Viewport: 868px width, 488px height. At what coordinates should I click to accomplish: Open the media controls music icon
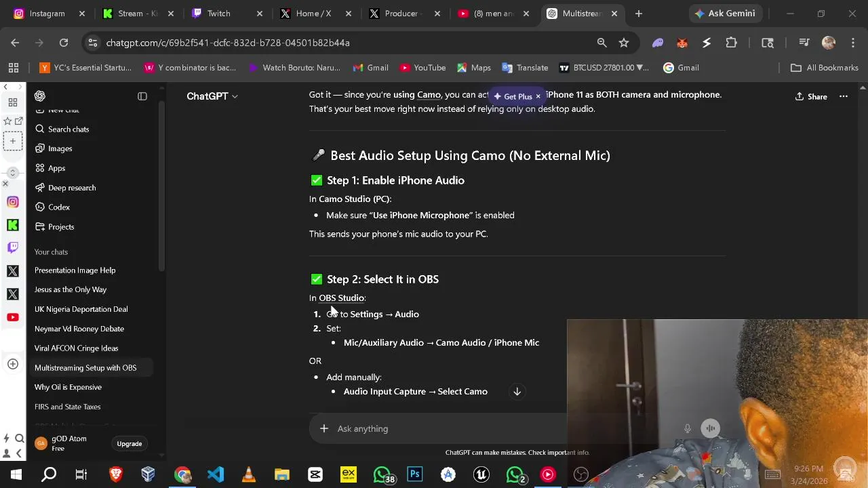804,43
